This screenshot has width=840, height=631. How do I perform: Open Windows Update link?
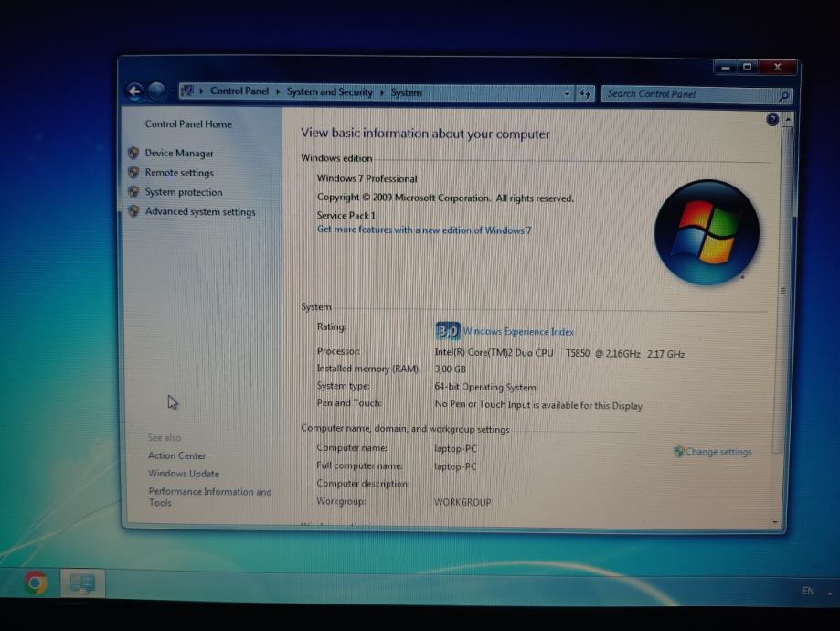pyautogui.click(x=184, y=474)
